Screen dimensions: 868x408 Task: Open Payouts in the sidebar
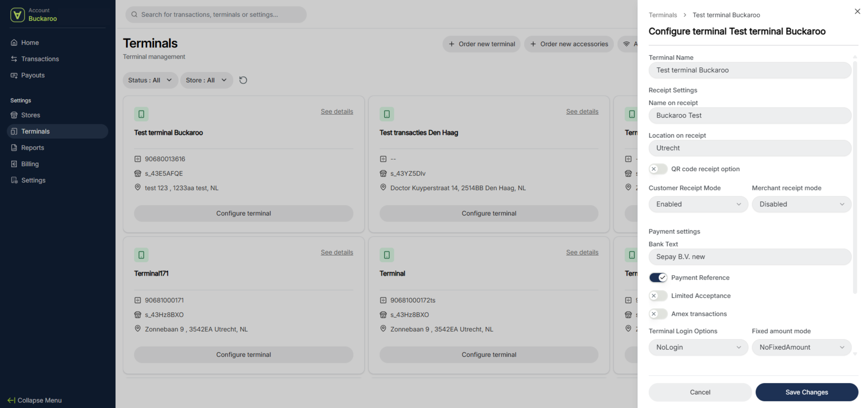57,75
